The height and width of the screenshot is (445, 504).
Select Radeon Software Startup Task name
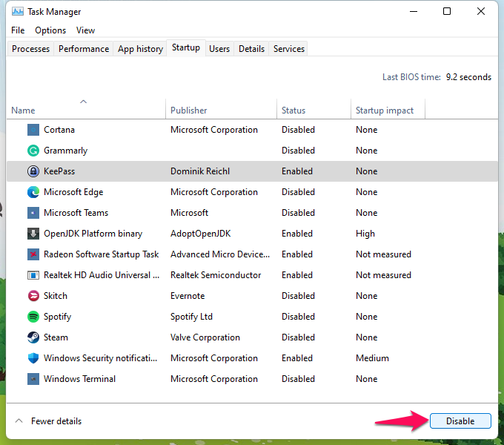coord(102,254)
